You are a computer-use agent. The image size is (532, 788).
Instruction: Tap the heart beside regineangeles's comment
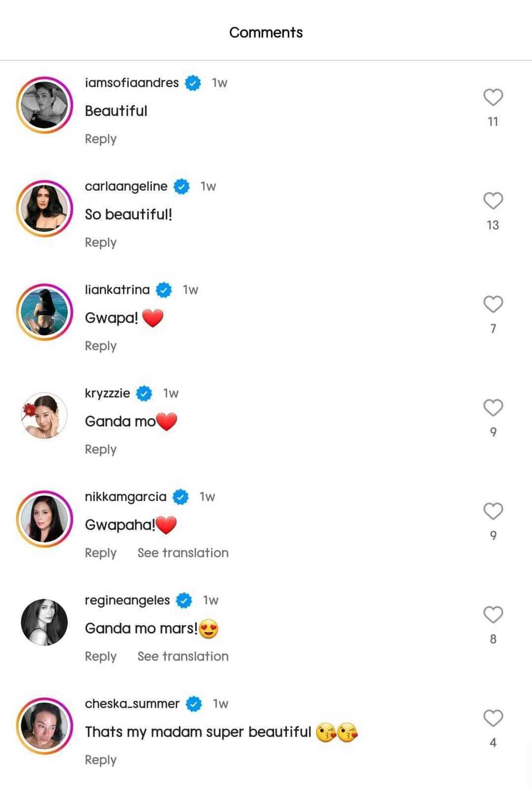(493, 615)
